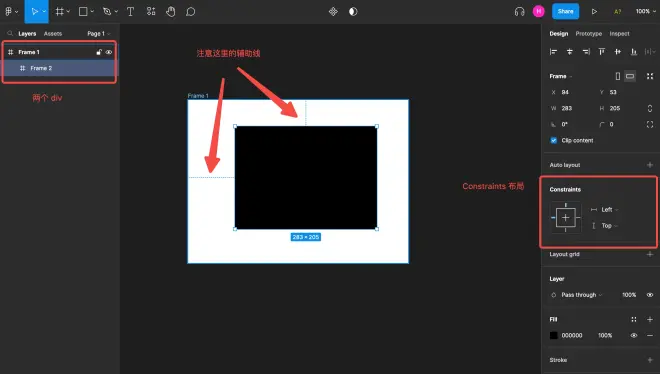This screenshot has width=660, height=374.
Task: Switch to the Inspect tab
Action: 619,34
